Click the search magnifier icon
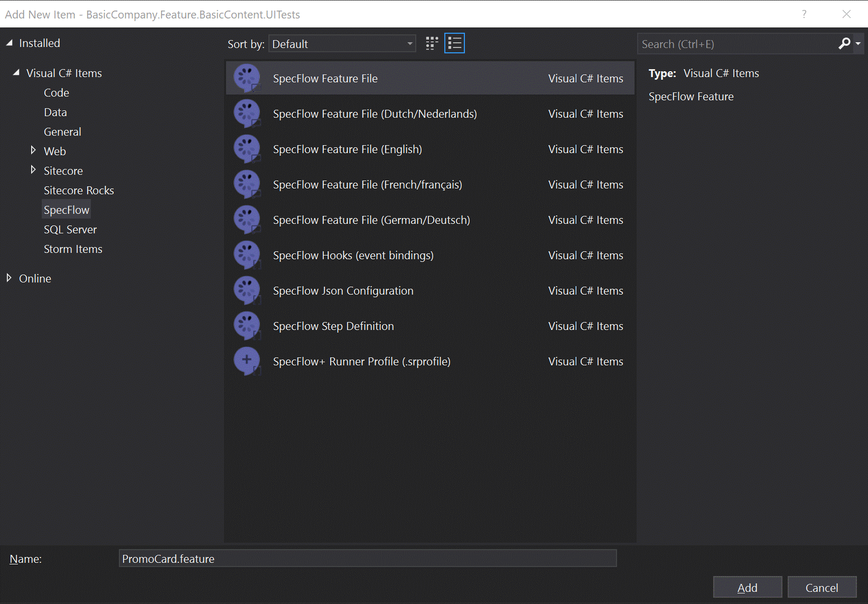Viewport: 868px width, 604px height. pos(844,44)
